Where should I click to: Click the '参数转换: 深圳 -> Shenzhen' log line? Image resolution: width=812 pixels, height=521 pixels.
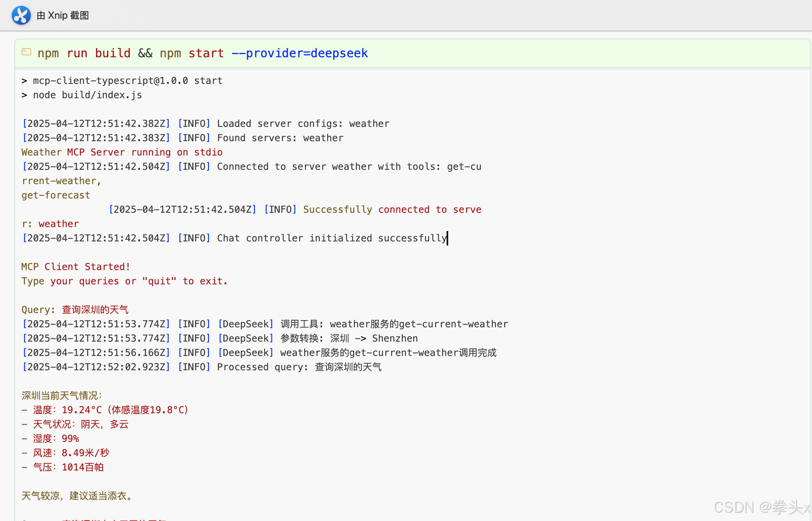(349, 338)
